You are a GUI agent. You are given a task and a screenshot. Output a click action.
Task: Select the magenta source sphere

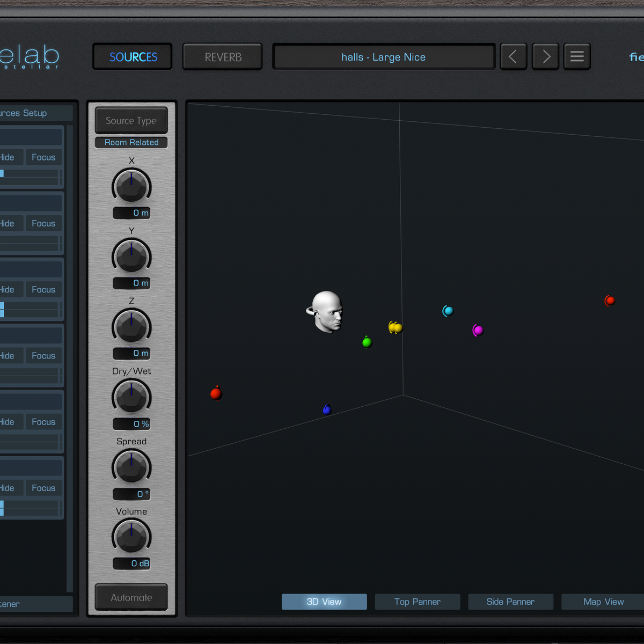click(478, 330)
